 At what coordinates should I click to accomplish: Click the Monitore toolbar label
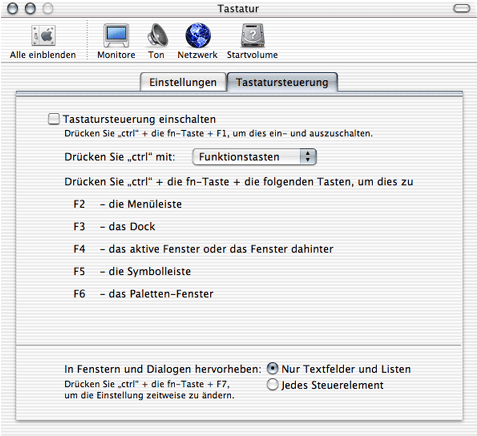(x=116, y=55)
